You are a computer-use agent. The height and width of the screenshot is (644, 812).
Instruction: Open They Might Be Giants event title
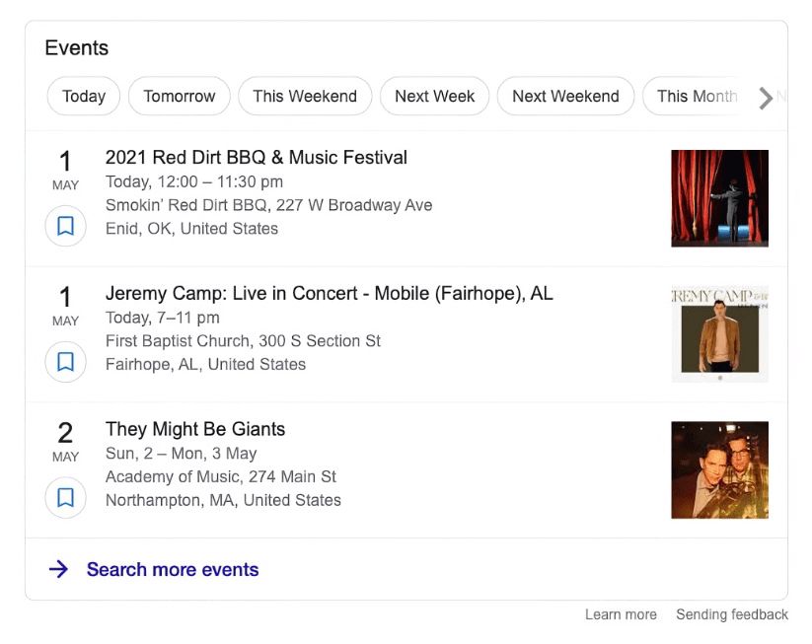click(x=195, y=429)
